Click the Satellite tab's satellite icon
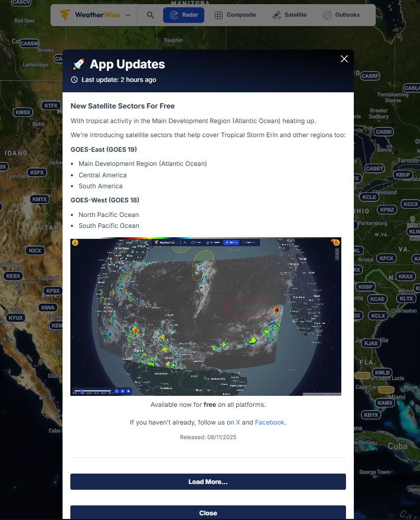 click(277, 15)
